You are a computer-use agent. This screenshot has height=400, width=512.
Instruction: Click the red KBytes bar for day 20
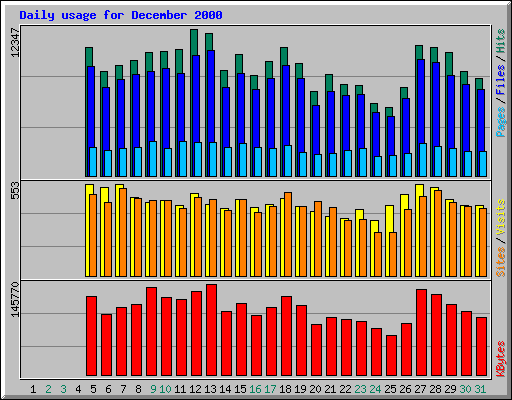pos(316,350)
